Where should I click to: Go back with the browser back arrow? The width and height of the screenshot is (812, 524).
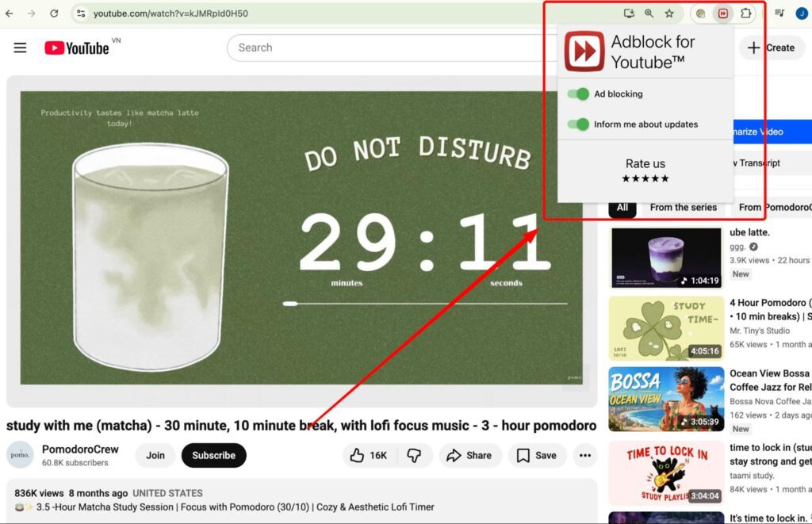(10, 13)
